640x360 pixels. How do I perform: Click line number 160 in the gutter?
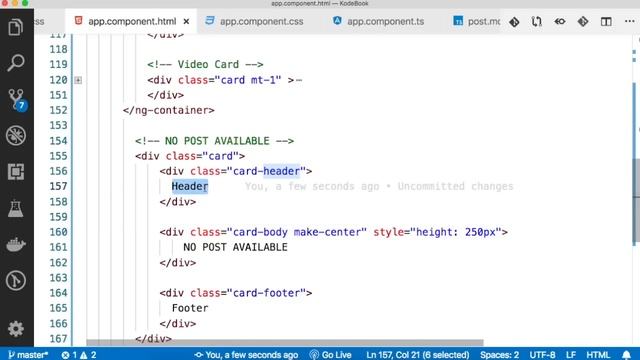58,232
